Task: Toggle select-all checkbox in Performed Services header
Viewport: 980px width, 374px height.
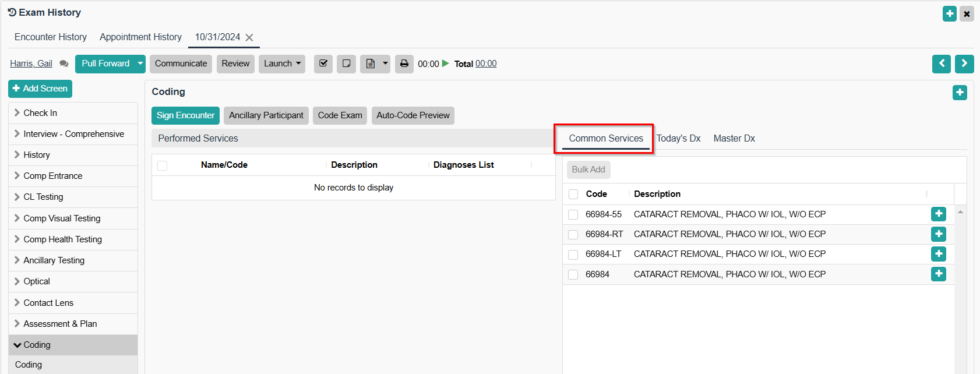Action: point(163,165)
